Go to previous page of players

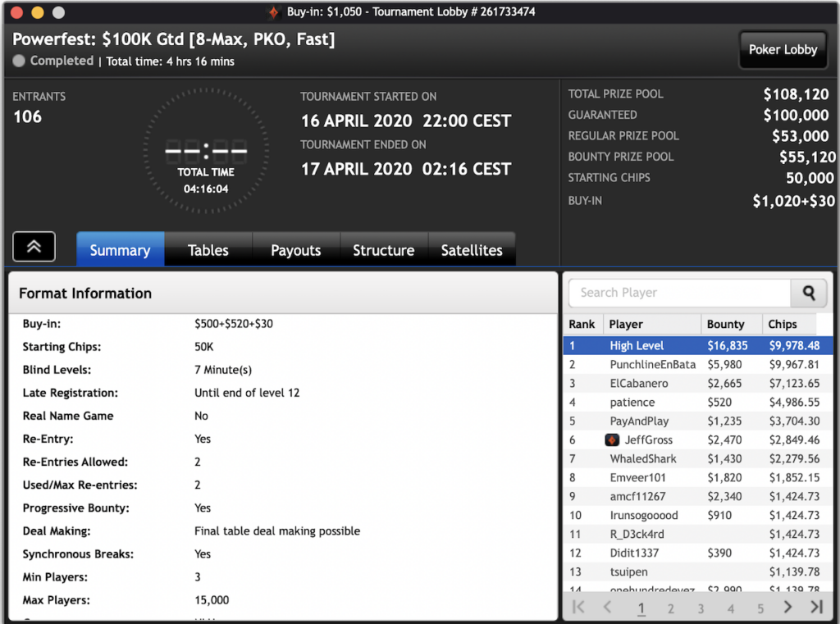pos(608,608)
